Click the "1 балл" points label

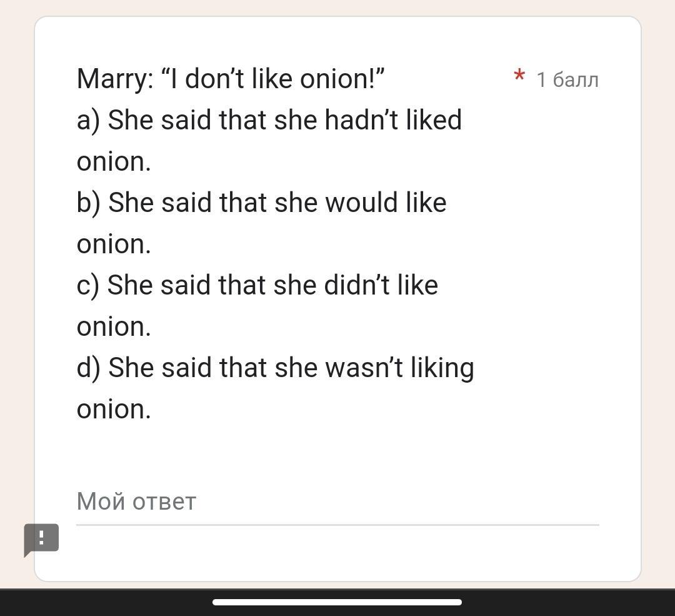coord(567,80)
